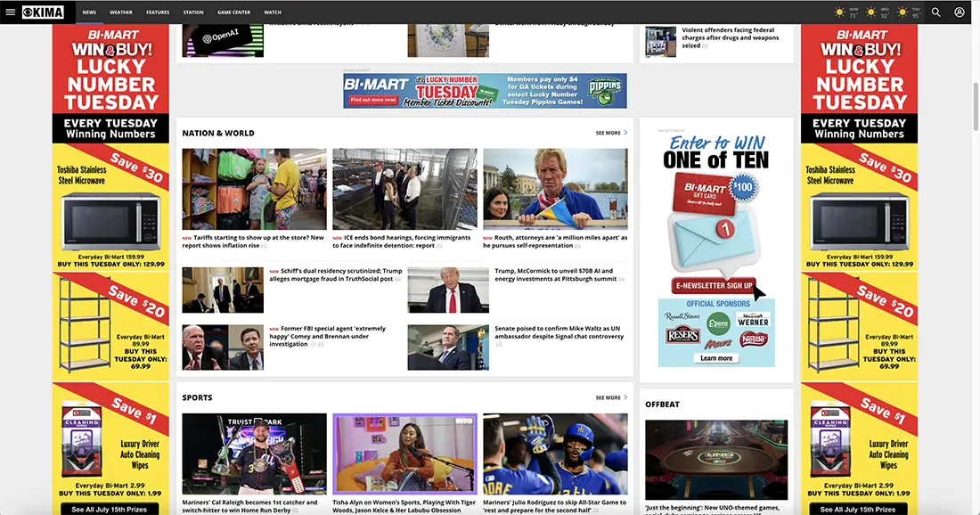Click the Thursday forecast sun icon
This screenshot has width=980, height=515.
click(902, 12)
